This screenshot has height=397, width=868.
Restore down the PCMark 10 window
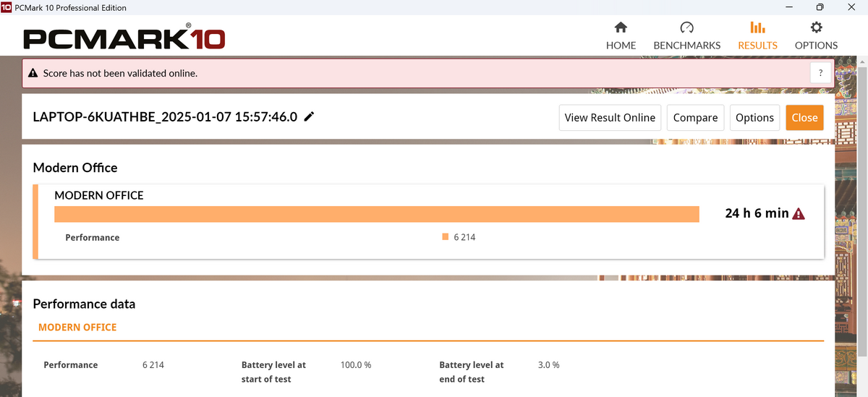(820, 7)
